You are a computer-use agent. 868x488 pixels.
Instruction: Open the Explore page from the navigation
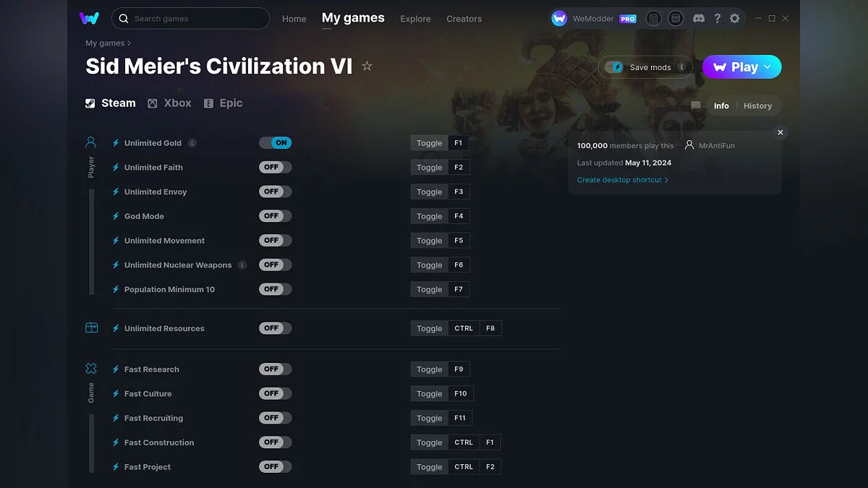click(x=415, y=19)
